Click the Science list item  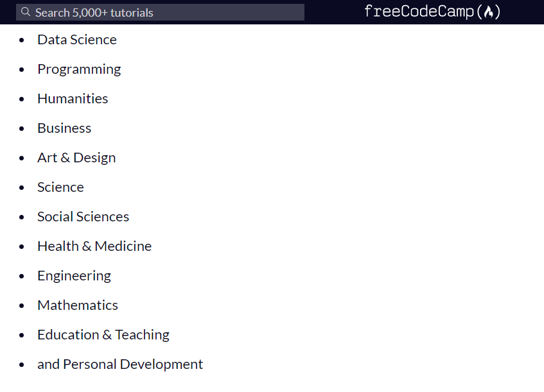click(61, 187)
